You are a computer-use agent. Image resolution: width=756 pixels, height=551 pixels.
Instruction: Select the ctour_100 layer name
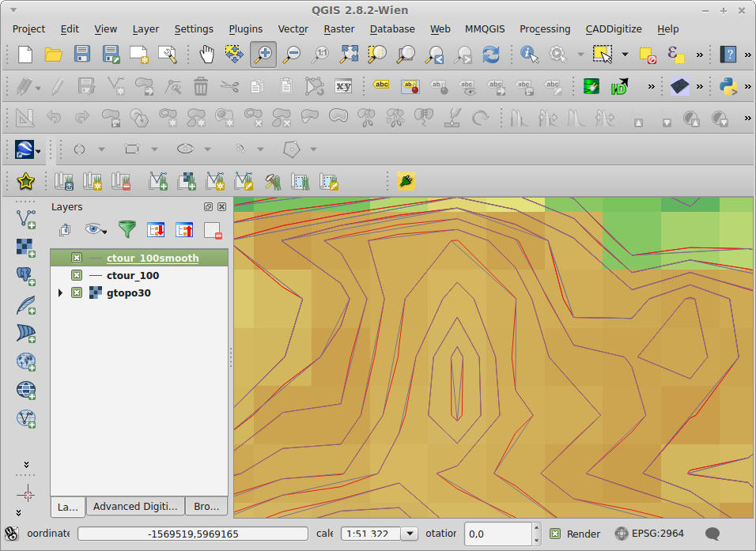(x=133, y=275)
